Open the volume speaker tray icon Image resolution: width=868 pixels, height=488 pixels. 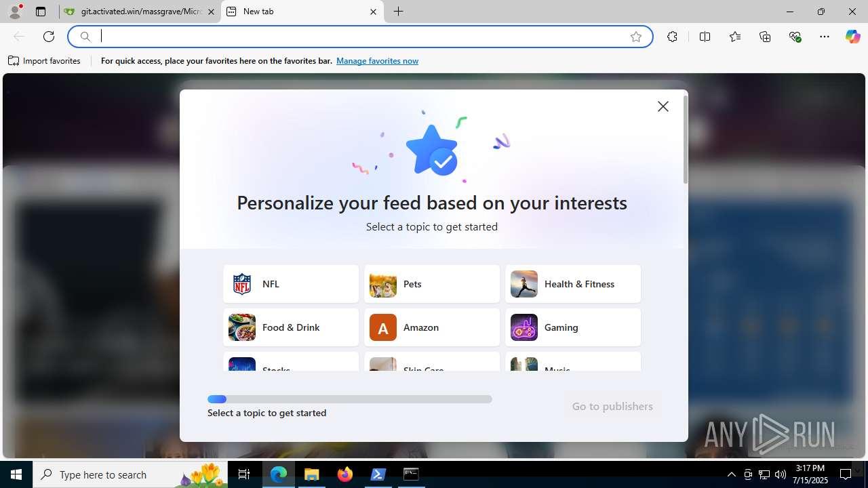[781, 474]
